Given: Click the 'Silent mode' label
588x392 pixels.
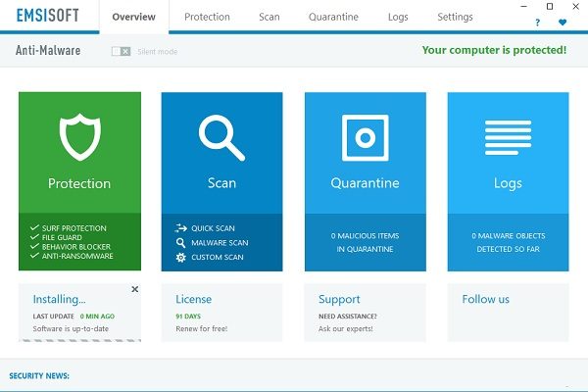Looking at the screenshot, I should coord(158,52).
